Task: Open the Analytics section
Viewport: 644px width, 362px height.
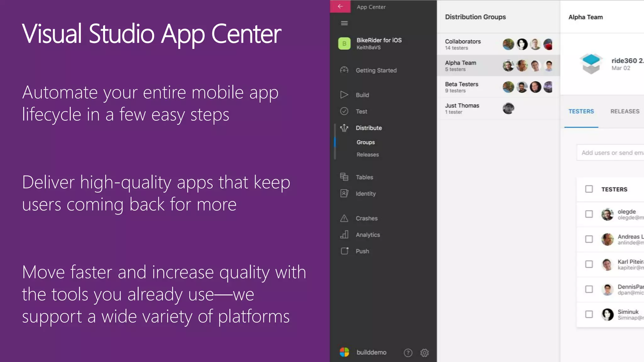Action: point(368,235)
